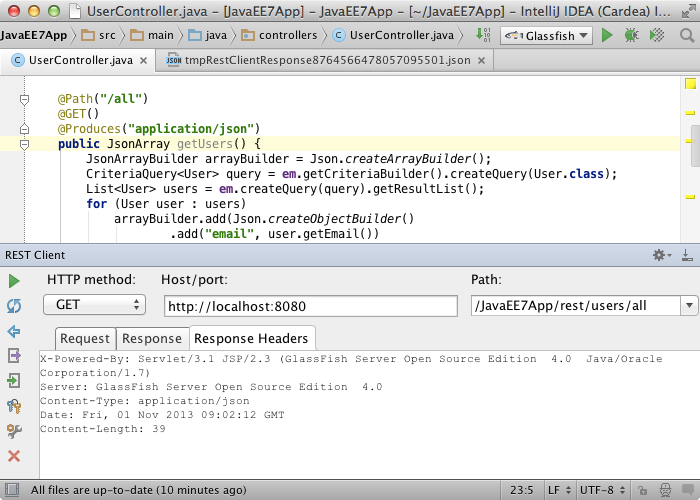Close the tmpRestClientResponse json tab
This screenshot has width=700, height=500.
[x=481, y=60]
